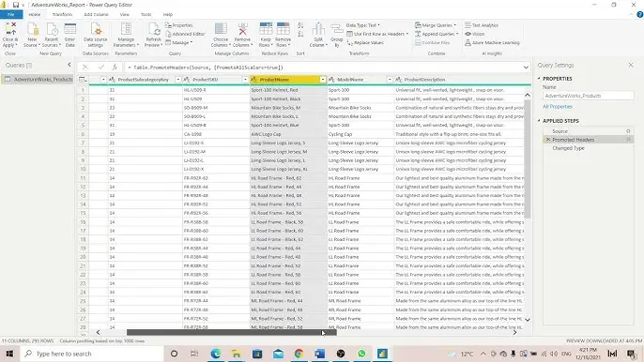Click the Close & Apply icon
644x362 pixels.
tap(9, 30)
